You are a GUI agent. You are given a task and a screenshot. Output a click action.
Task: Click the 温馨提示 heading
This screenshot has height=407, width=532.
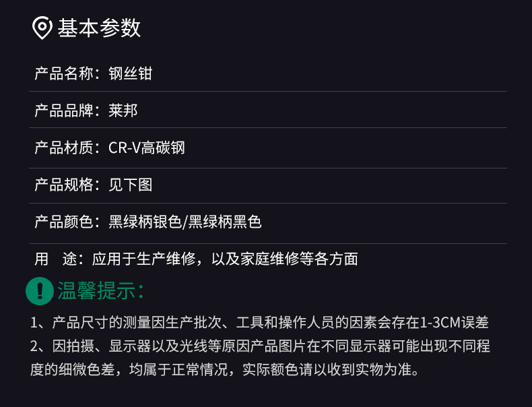click(x=100, y=290)
